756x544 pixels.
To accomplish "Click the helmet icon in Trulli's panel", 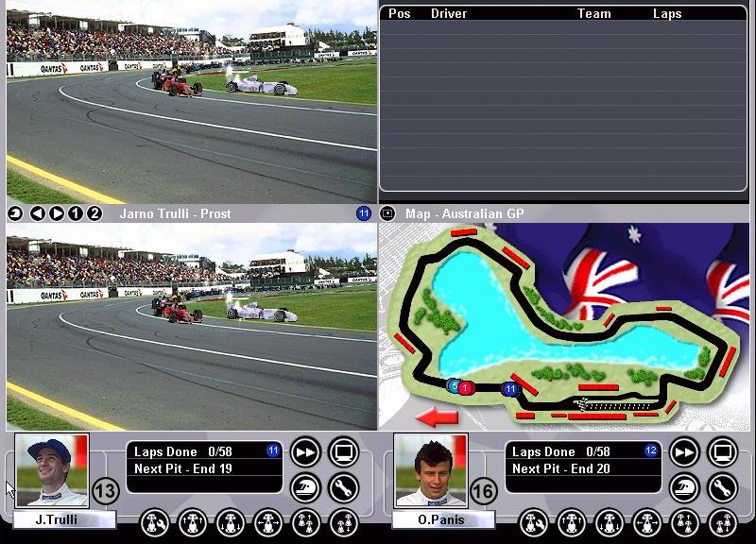I will (x=305, y=488).
